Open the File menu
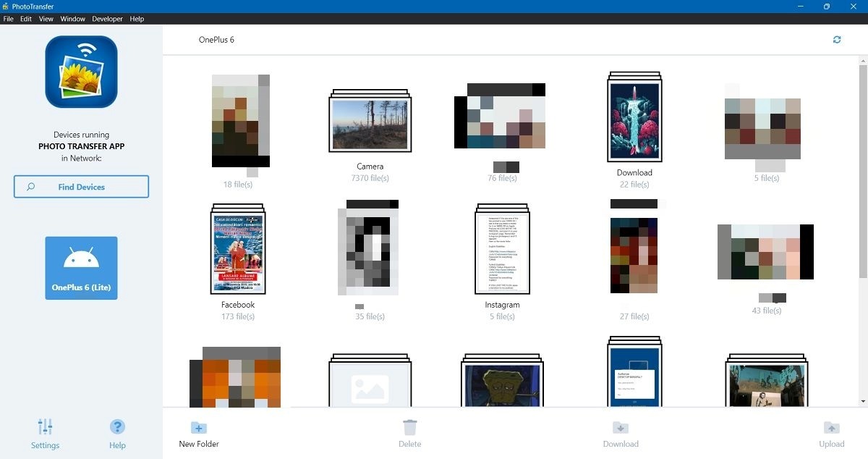The width and height of the screenshot is (868, 459). coord(8,19)
